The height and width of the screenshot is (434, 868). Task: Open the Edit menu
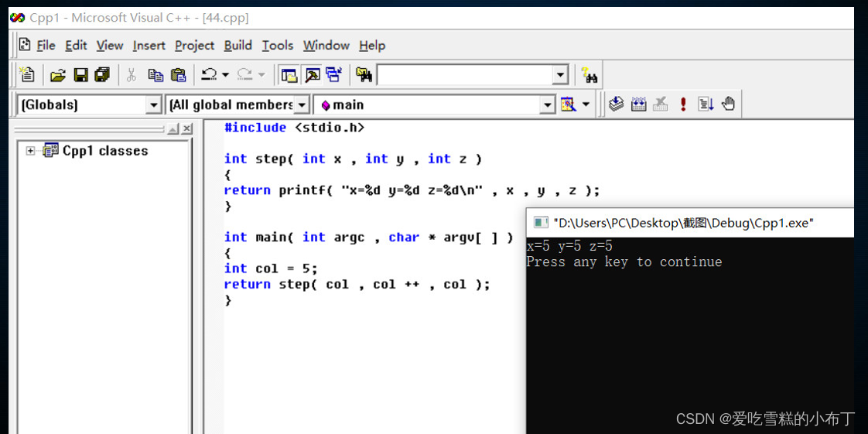pos(77,46)
